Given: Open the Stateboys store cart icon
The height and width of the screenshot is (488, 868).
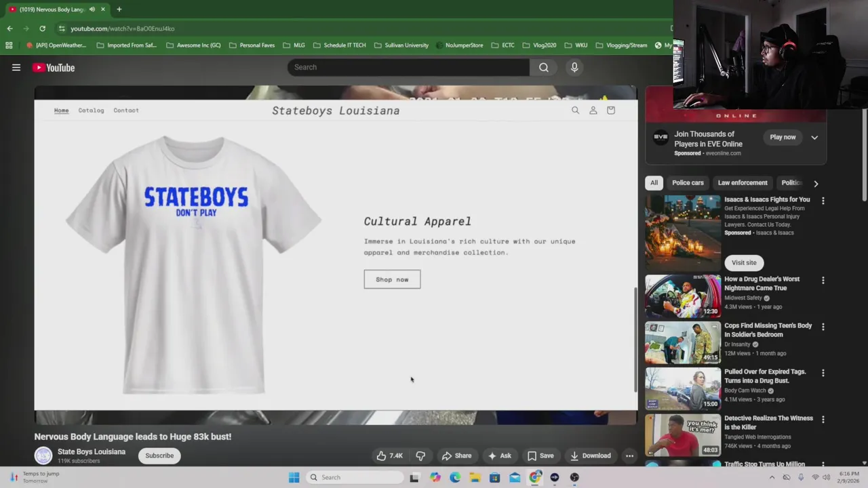Looking at the screenshot, I should tap(610, 110).
